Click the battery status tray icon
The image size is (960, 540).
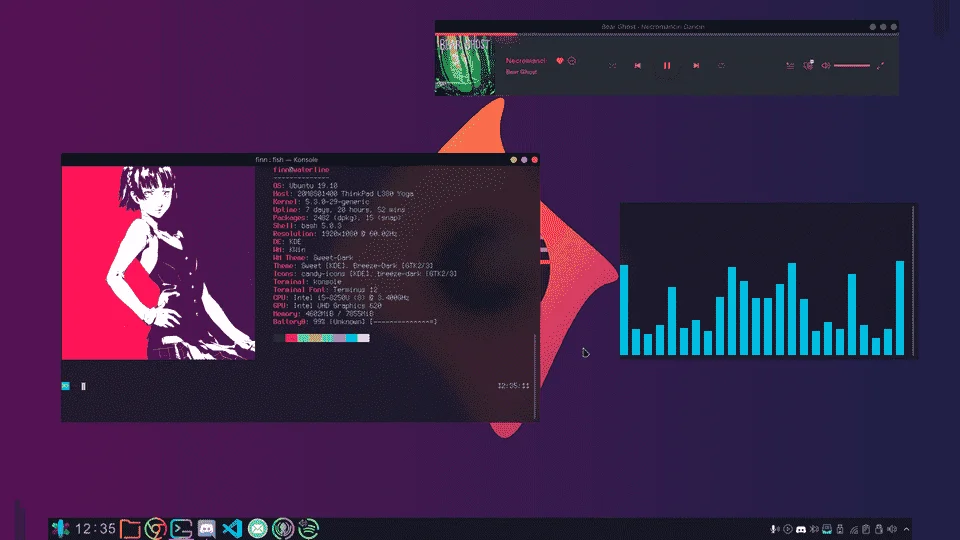(879, 529)
